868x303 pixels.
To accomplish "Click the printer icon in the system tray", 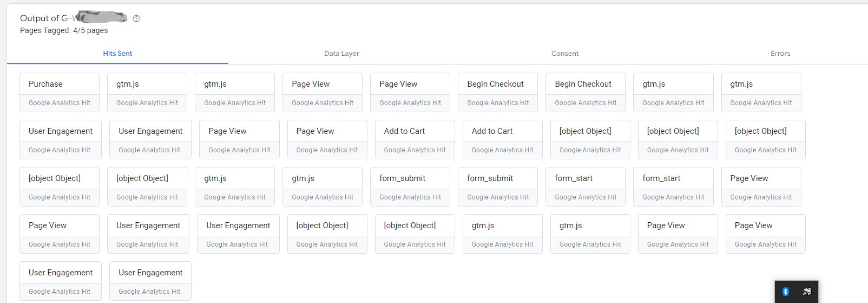I will click(807, 292).
